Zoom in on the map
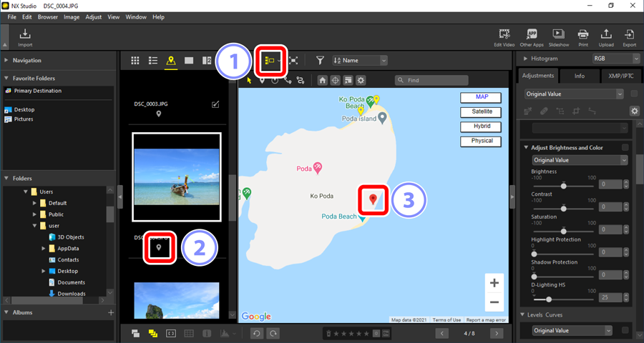 coord(494,283)
